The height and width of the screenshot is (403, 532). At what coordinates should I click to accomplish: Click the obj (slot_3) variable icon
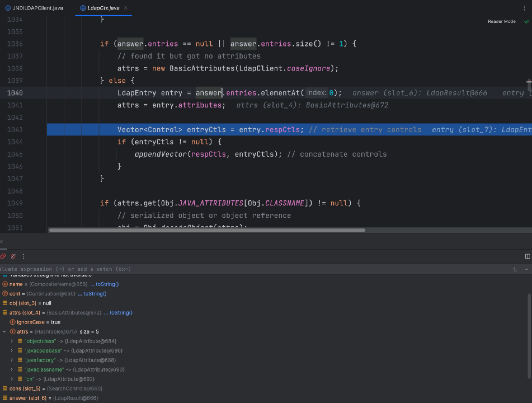(x=5, y=303)
